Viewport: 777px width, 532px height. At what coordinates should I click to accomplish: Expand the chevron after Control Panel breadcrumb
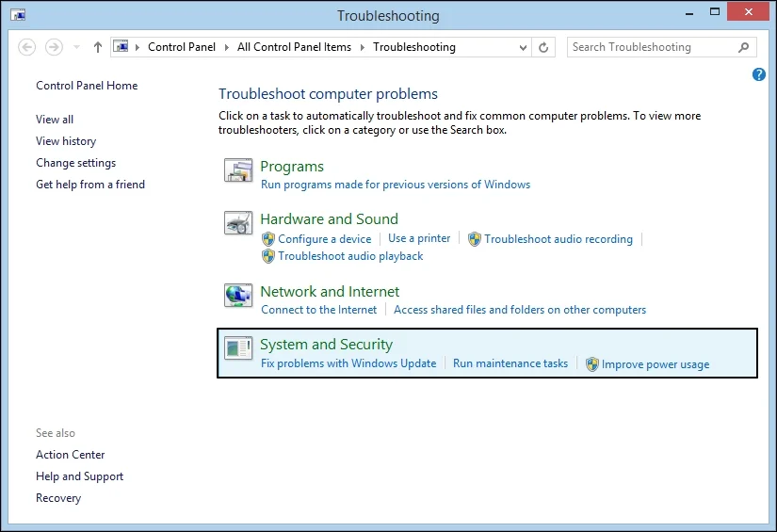(x=226, y=48)
